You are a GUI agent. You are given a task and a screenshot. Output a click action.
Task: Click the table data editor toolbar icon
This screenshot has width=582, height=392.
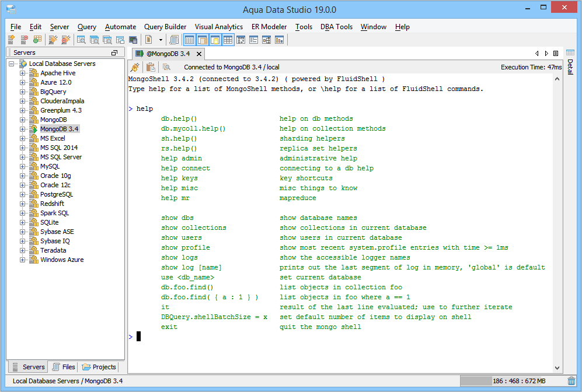tap(120, 40)
